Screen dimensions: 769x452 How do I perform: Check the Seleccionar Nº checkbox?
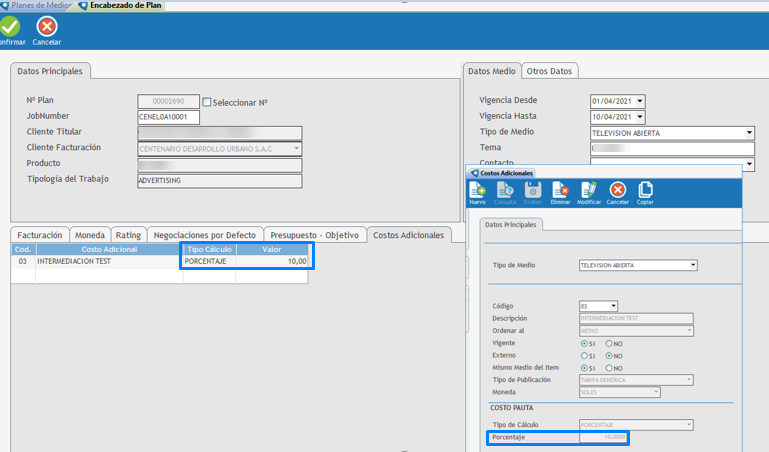207,102
